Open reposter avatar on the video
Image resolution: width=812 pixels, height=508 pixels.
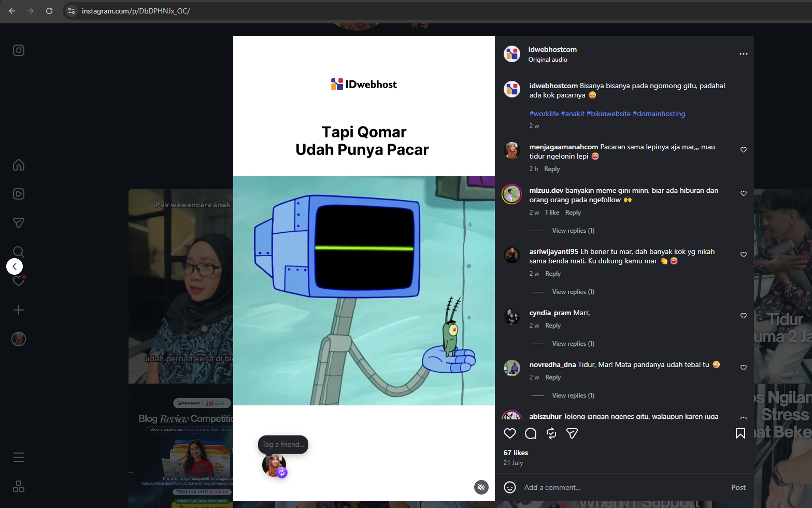click(x=274, y=465)
